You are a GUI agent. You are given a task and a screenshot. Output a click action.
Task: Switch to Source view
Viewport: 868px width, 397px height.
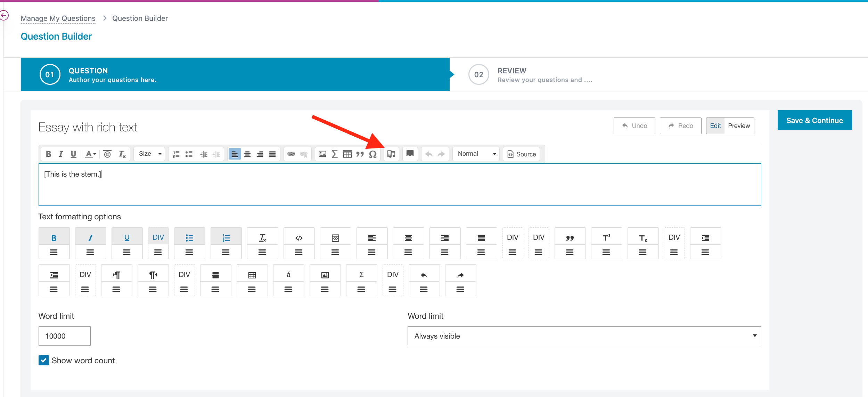tap(522, 154)
